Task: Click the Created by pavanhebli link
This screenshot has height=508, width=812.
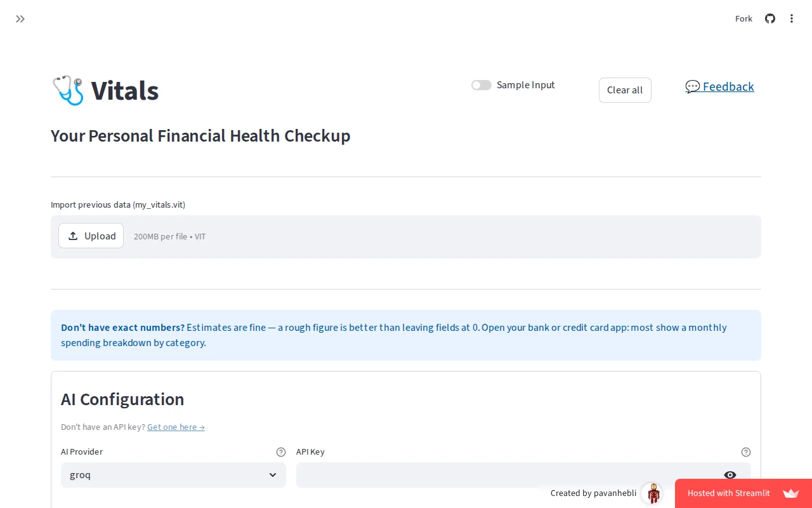Action: (593, 493)
